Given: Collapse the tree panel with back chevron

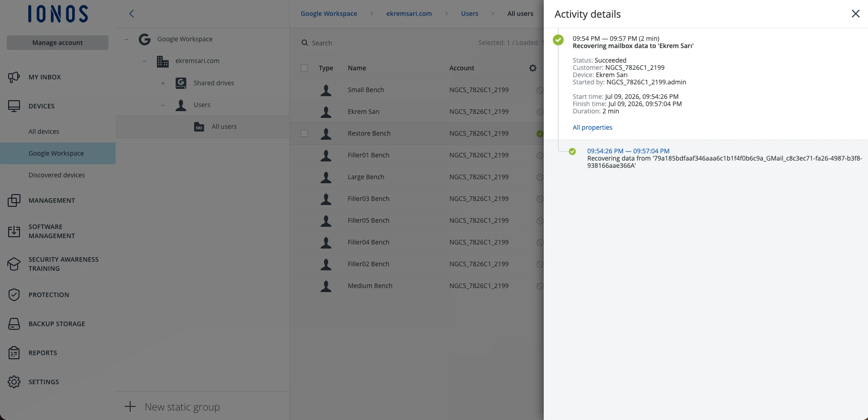Looking at the screenshot, I should pyautogui.click(x=132, y=14).
